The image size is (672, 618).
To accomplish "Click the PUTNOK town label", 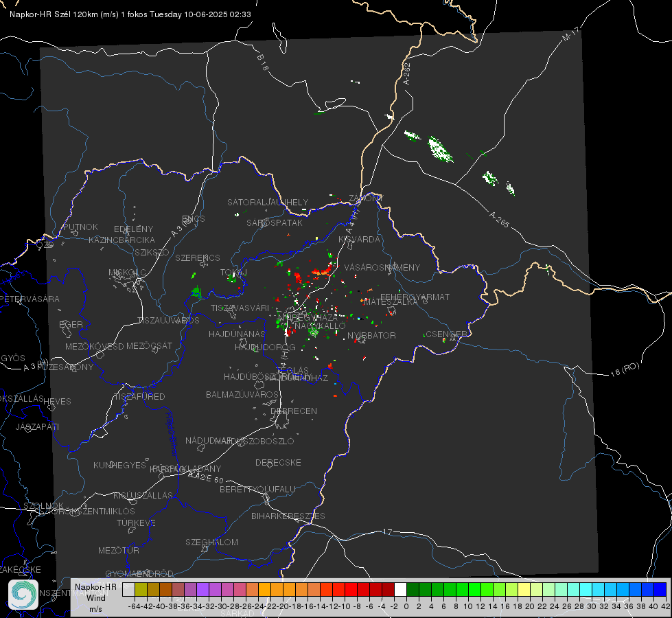I will 80,227.
